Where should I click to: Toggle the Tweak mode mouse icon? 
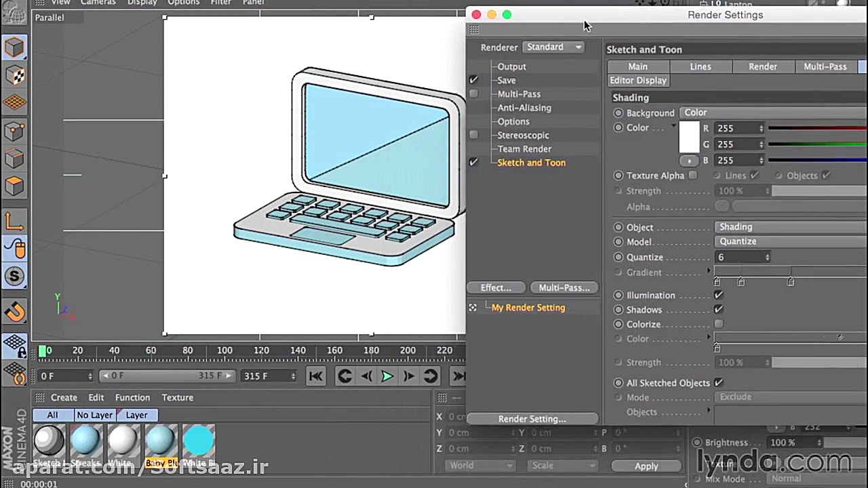[14, 249]
